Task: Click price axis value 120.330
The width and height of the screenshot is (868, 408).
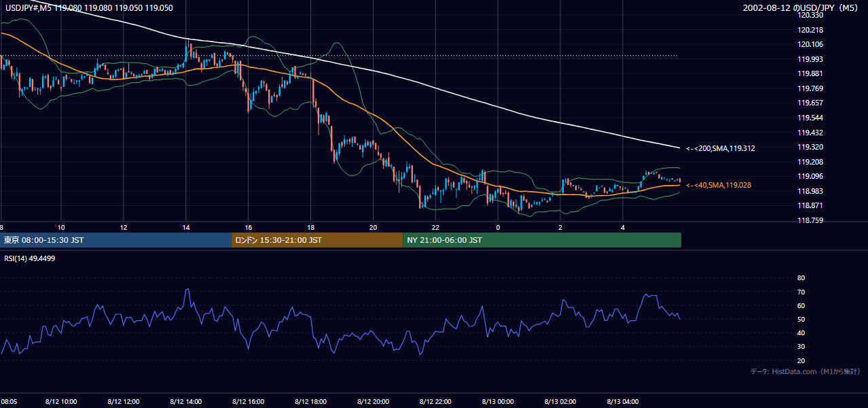Action: (810, 15)
